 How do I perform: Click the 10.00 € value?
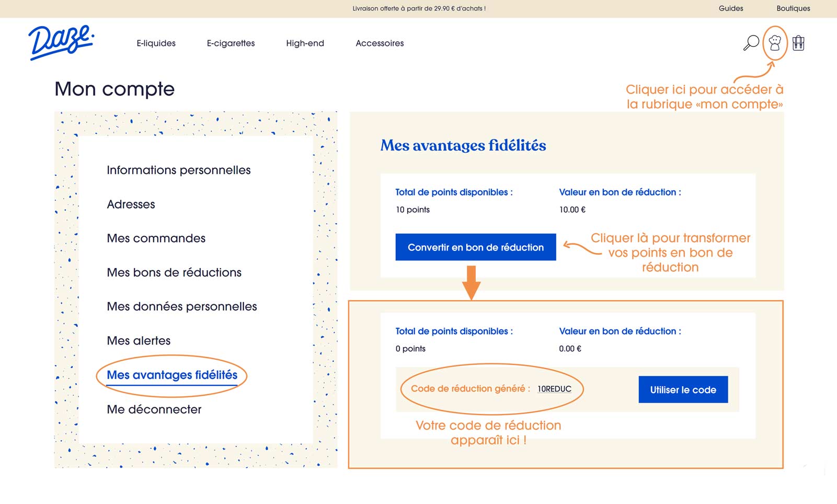(x=572, y=210)
